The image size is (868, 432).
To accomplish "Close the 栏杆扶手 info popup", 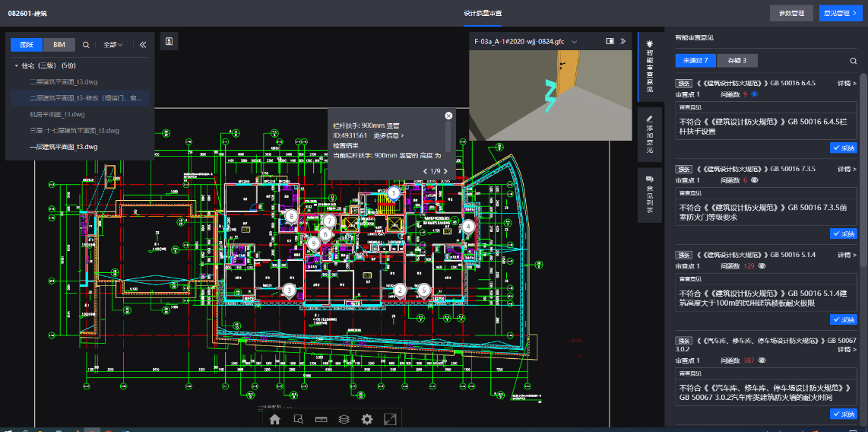I will coord(448,116).
